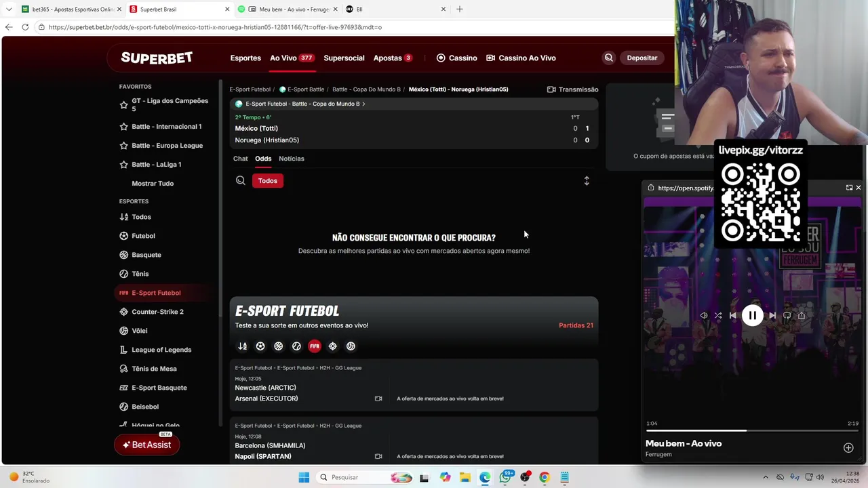Open the Battle - Copa do Mundo B league chevron

[363, 104]
